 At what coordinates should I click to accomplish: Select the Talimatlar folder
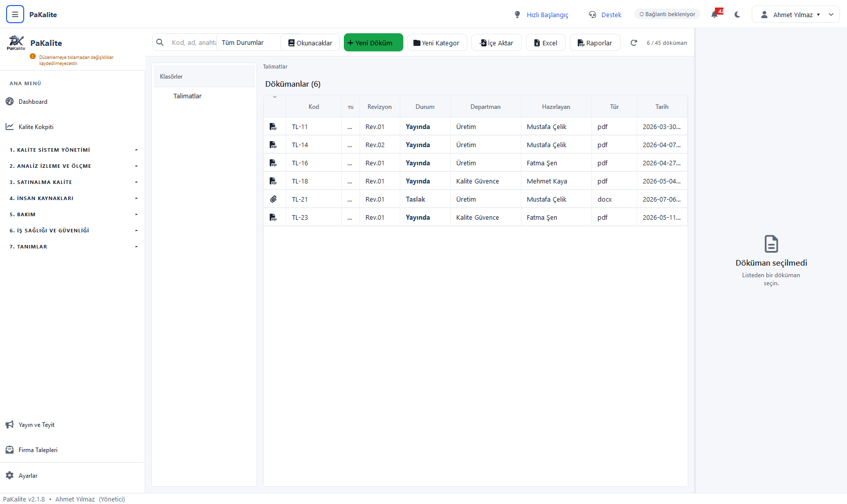pyautogui.click(x=188, y=96)
